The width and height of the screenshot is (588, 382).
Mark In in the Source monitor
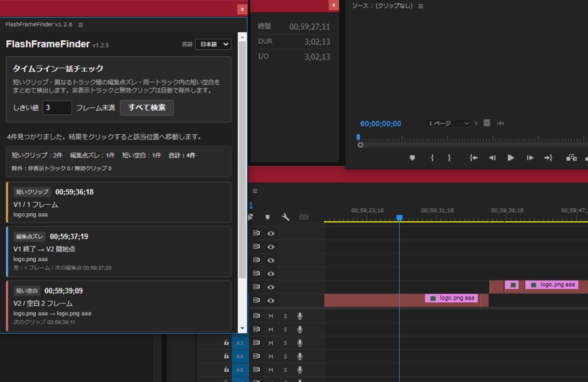pyautogui.click(x=432, y=158)
